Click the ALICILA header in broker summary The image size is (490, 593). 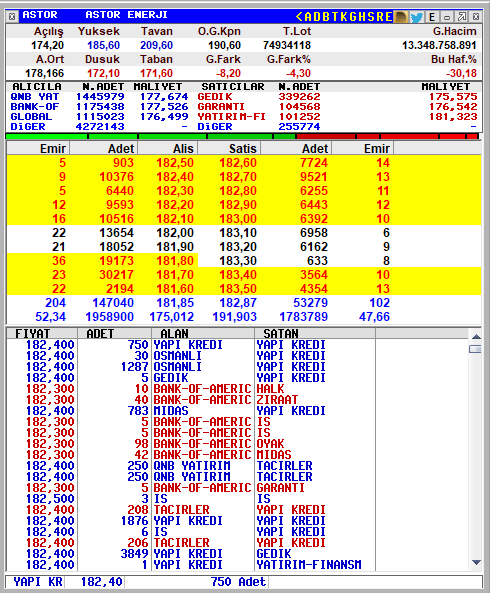[x=37, y=87]
